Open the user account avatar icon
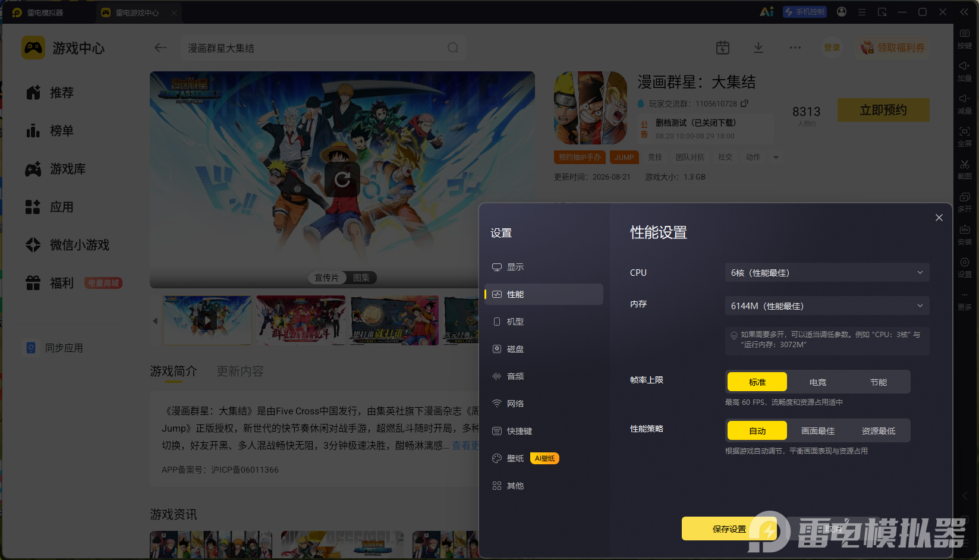The image size is (979, 560). 842,12
